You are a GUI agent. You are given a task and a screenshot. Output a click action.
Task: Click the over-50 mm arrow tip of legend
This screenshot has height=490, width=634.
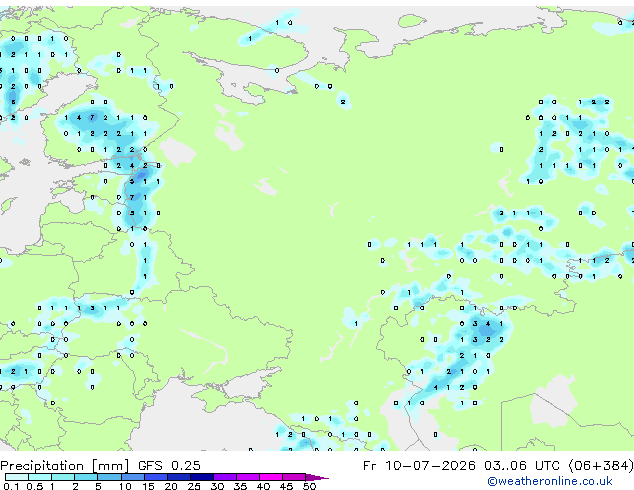point(317,477)
